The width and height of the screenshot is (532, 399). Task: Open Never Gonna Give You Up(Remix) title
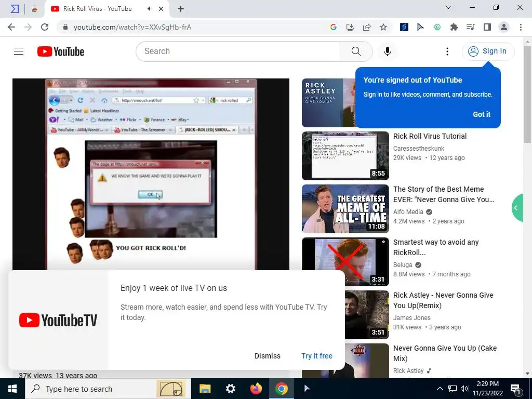click(443, 300)
